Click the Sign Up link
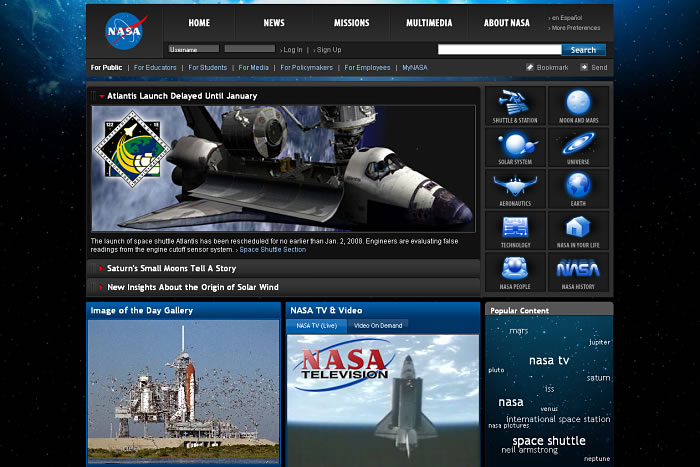Viewport: 700px width, 467px height. tap(329, 50)
